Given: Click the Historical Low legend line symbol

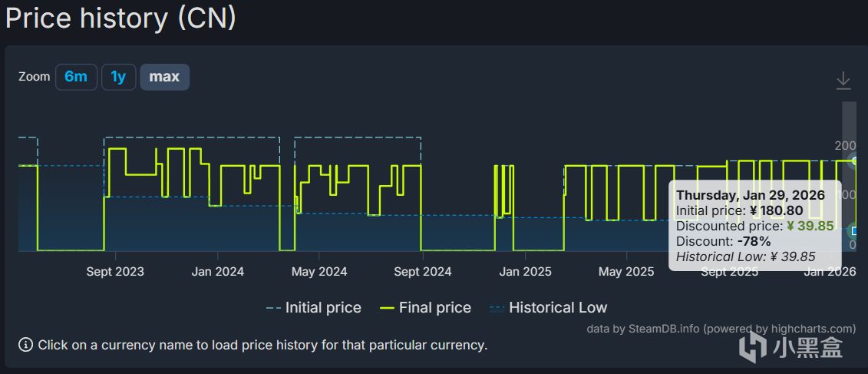Looking at the screenshot, I should click(x=497, y=308).
